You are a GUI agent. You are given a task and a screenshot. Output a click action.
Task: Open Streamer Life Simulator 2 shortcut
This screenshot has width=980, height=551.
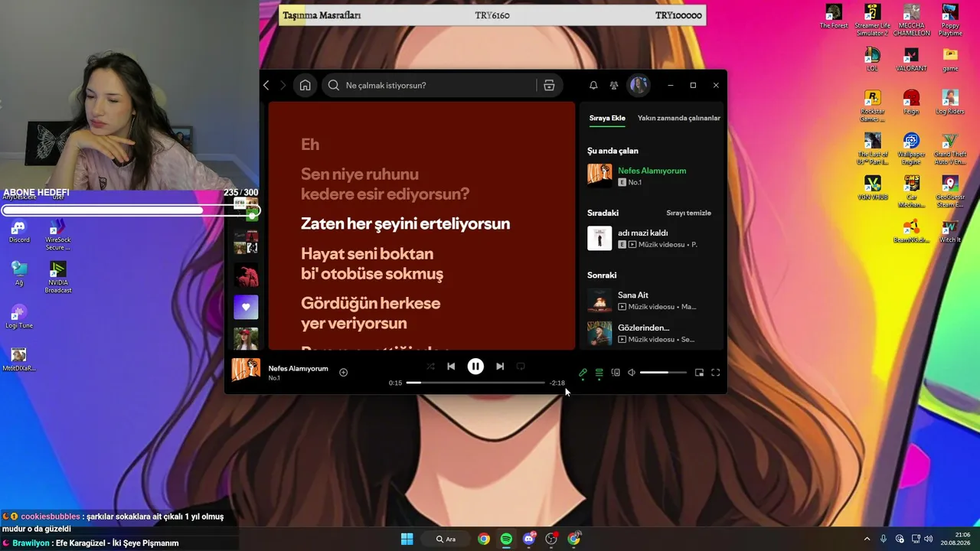tap(872, 20)
